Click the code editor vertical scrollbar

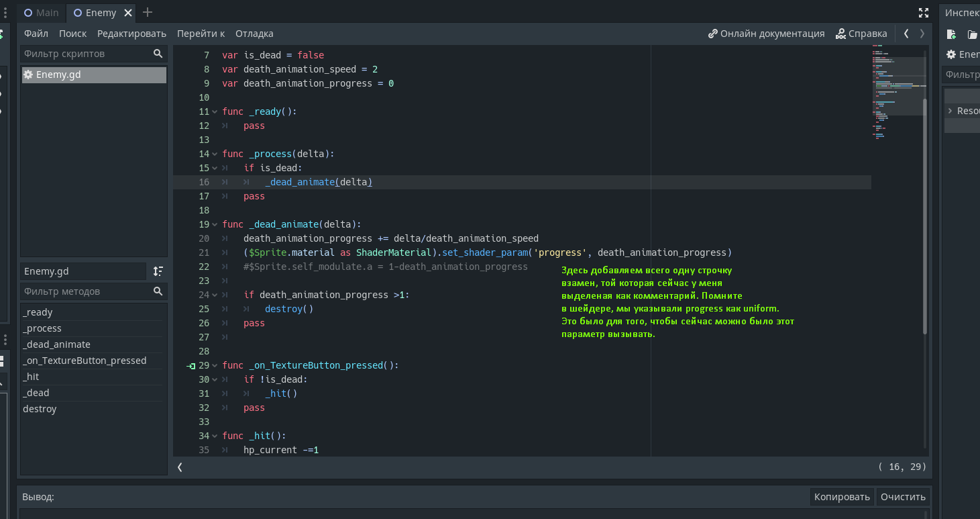click(x=926, y=215)
